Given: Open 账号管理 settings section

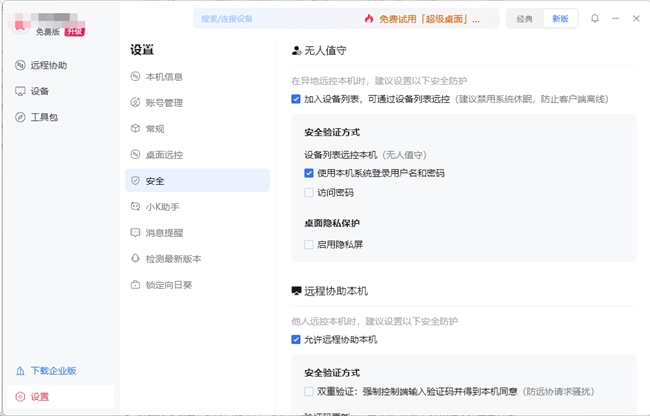Looking at the screenshot, I should (163, 103).
